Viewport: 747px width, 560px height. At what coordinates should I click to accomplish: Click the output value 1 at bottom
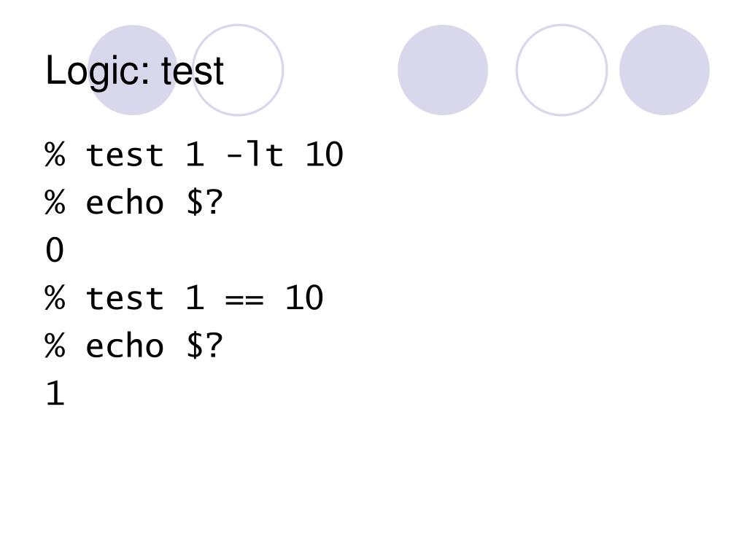point(55,393)
